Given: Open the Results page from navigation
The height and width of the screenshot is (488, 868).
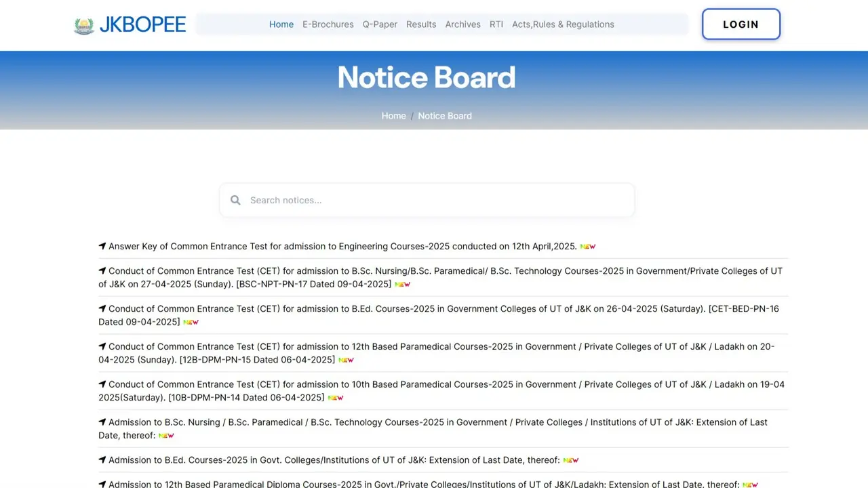Looking at the screenshot, I should (x=421, y=24).
